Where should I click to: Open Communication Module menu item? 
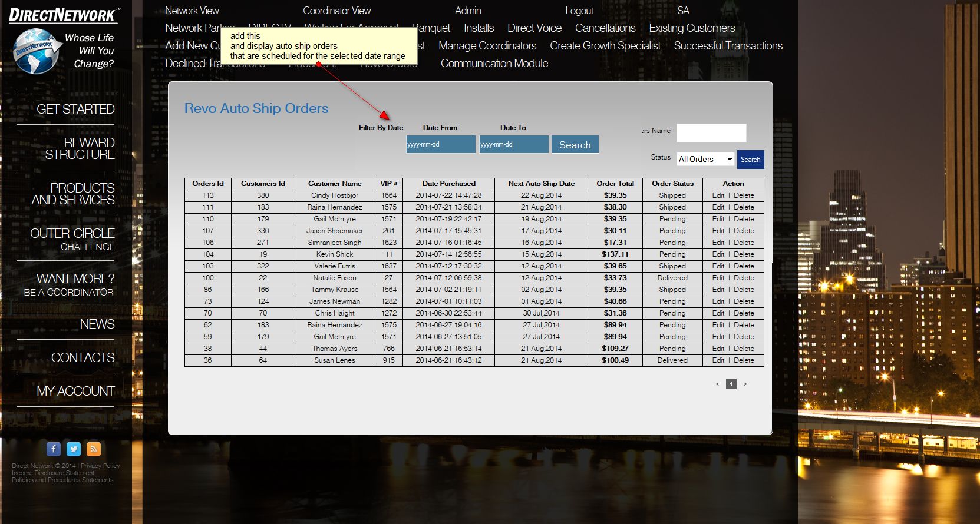point(494,64)
